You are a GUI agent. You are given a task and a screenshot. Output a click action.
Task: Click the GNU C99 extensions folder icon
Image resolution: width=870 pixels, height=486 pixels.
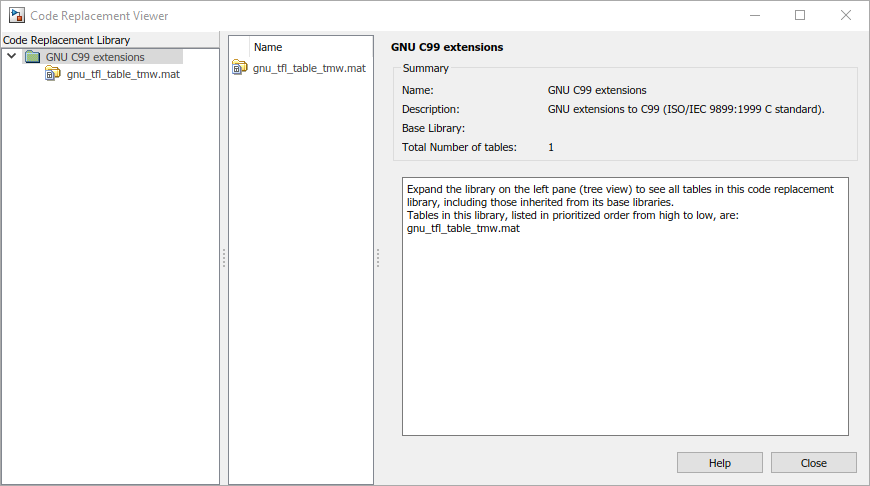pyautogui.click(x=33, y=57)
